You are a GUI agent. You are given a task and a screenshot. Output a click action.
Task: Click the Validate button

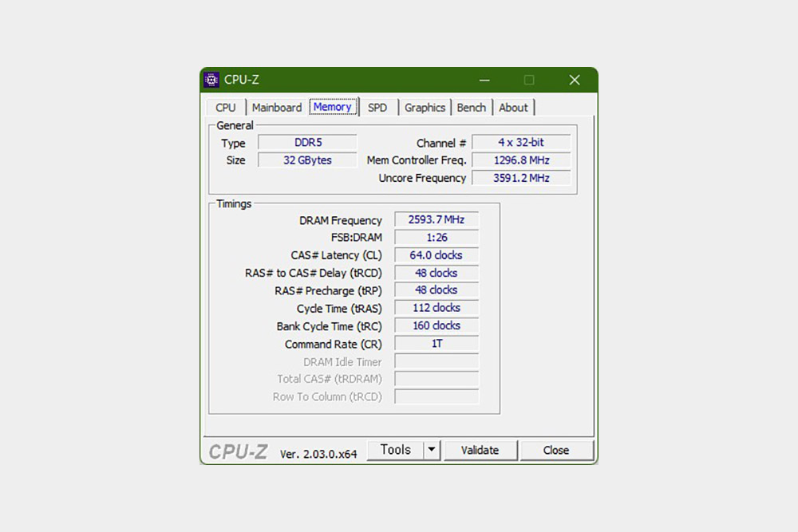[480, 451]
